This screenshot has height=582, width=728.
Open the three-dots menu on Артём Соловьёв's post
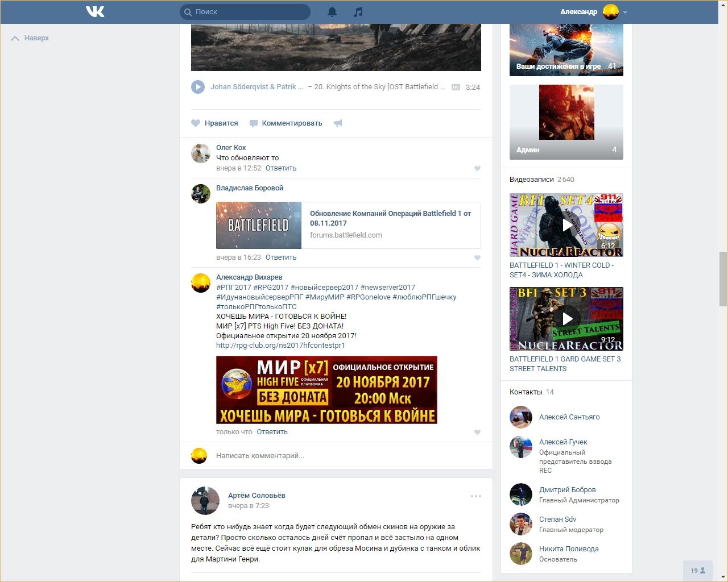point(476,496)
